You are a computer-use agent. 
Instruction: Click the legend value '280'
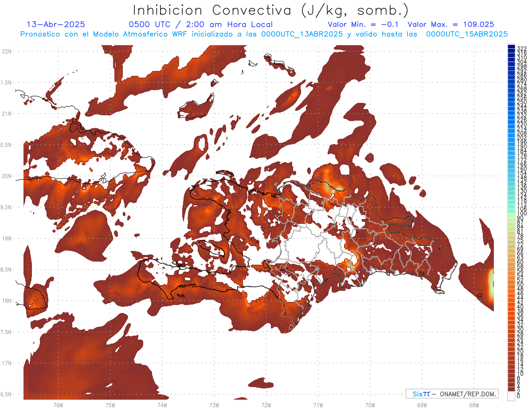(x=522, y=79)
